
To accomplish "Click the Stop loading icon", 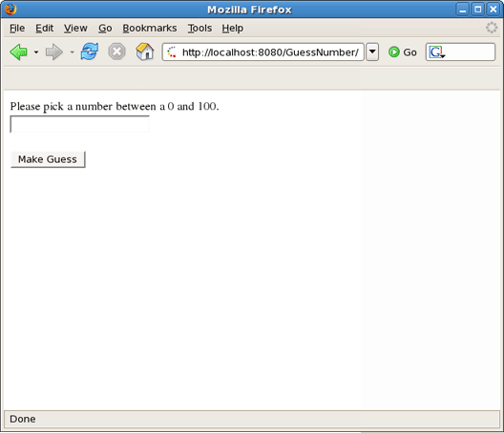I will pos(116,52).
